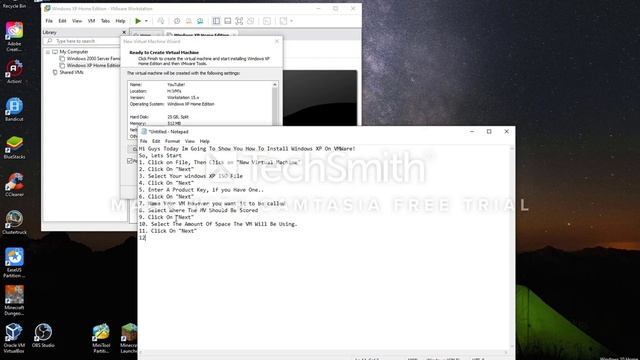The height and width of the screenshot is (360, 640).
Task: Collapse the My Computer tree node
Action: pos(48,52)
